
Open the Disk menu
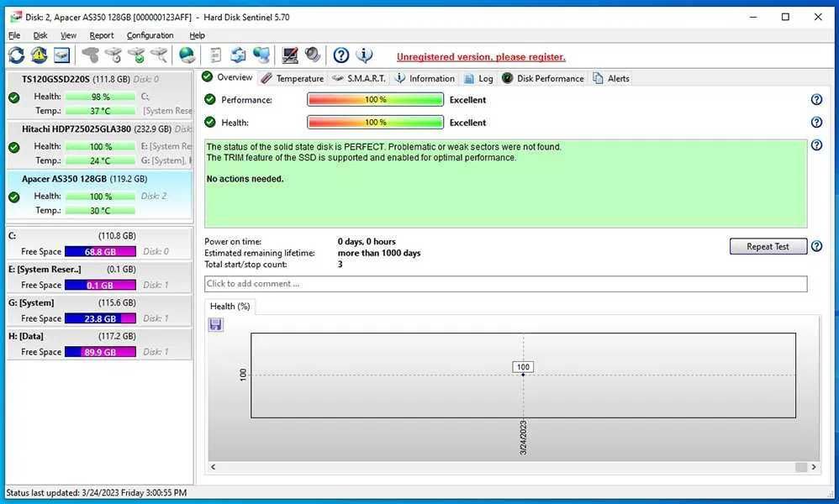coord(40,35)
